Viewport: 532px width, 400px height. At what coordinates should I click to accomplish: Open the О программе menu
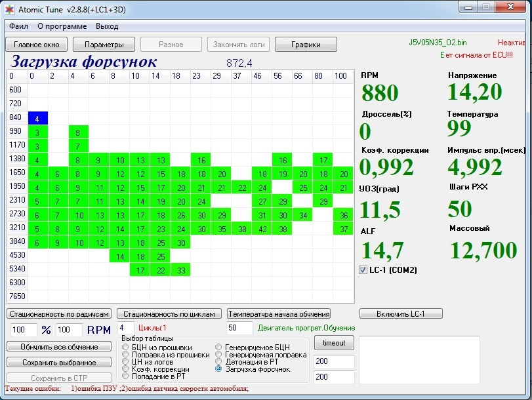click(x=62, y=26)
